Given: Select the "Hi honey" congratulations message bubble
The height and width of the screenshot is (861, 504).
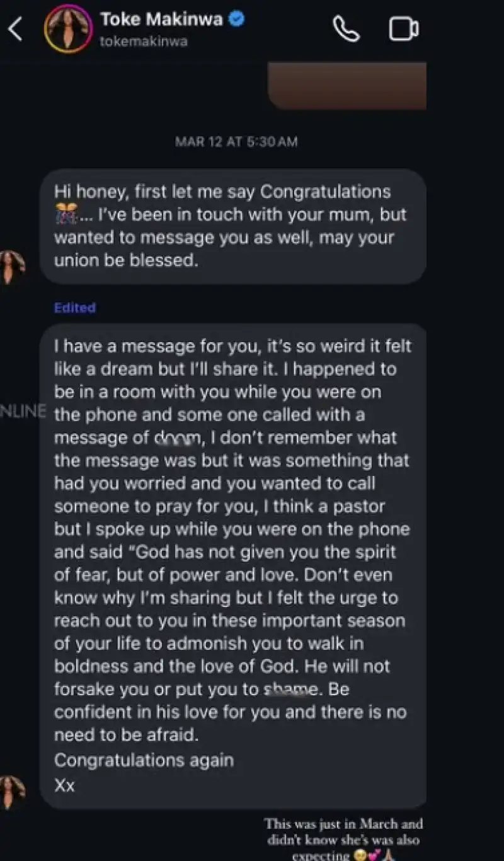Looking at the screenshot, I should click(233, 226).
